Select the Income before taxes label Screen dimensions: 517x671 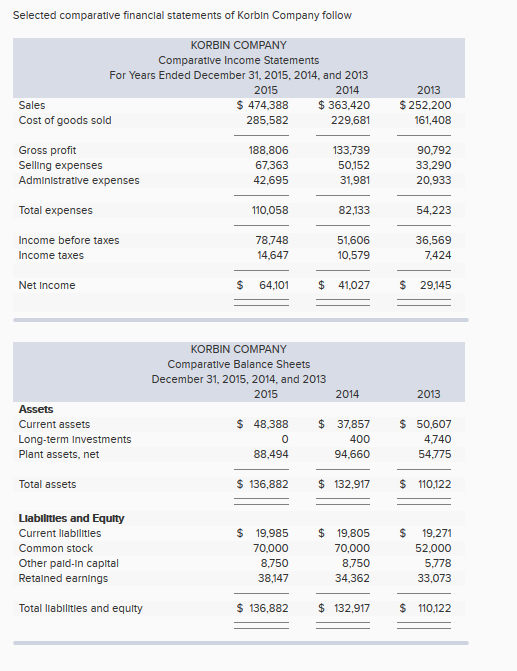click(x=69, y=240)
